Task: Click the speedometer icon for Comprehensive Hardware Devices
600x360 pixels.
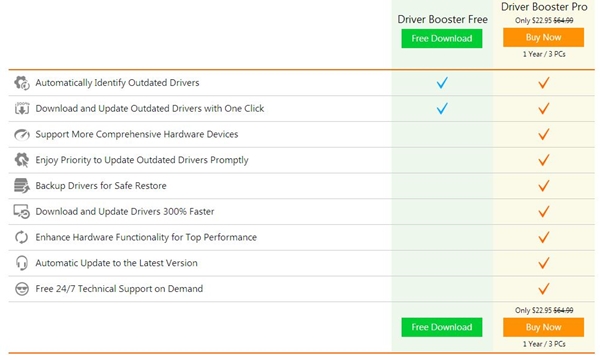Action: 22,134
